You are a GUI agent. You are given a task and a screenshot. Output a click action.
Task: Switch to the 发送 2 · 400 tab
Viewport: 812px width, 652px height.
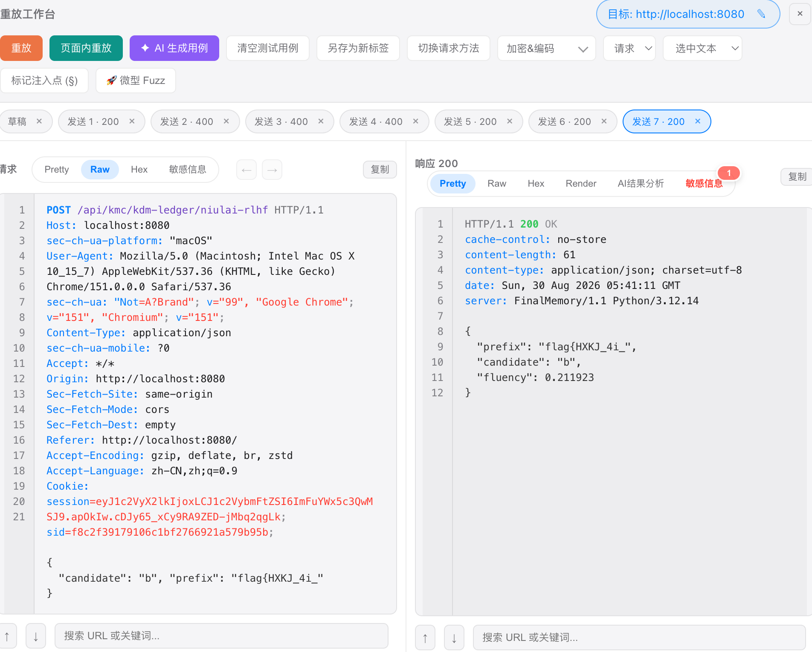click(186, 122)
